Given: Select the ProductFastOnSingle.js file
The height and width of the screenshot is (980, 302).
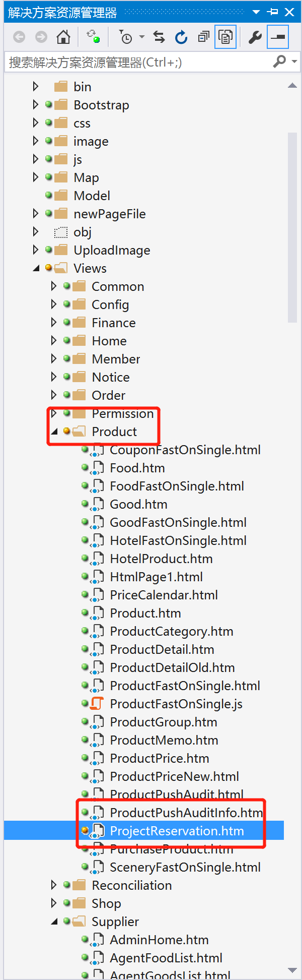Looking at the screenshot, I should pyautogui.click(x=176, y=704).
